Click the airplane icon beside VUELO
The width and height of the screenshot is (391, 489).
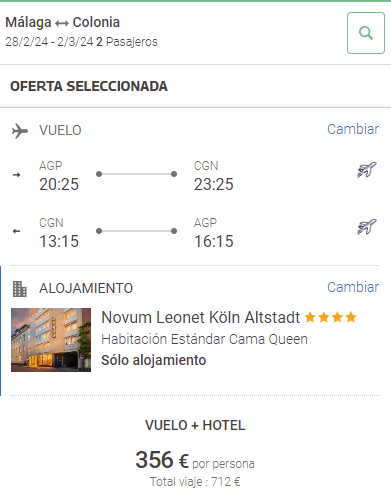click(x=20, y=131)
